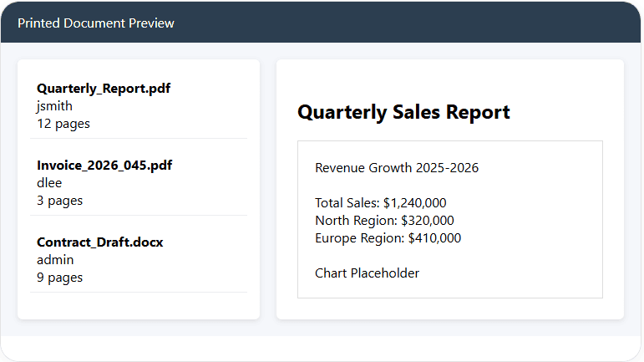Image resolution: width=644 pixels, height=362 pixels.
Task: Select the 9 pages count
Action: pyautogui.click(x=59, y=278)
